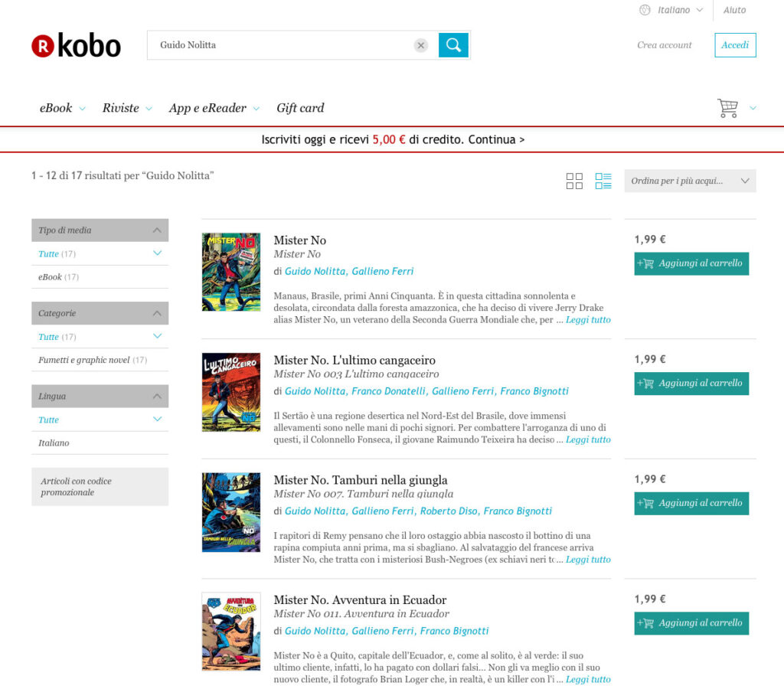
Task: Clear the search field with the X icon
Action: click(x=420, y=45)
